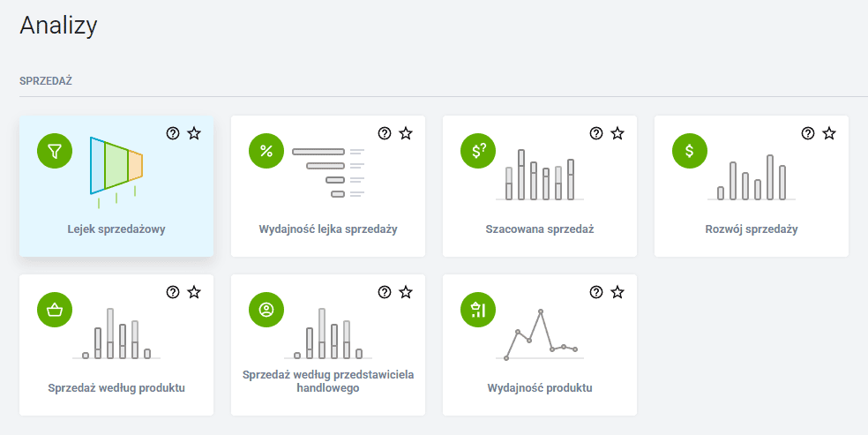Mark Rozwój sprzedaży as favorite

[x=829, y=133]
